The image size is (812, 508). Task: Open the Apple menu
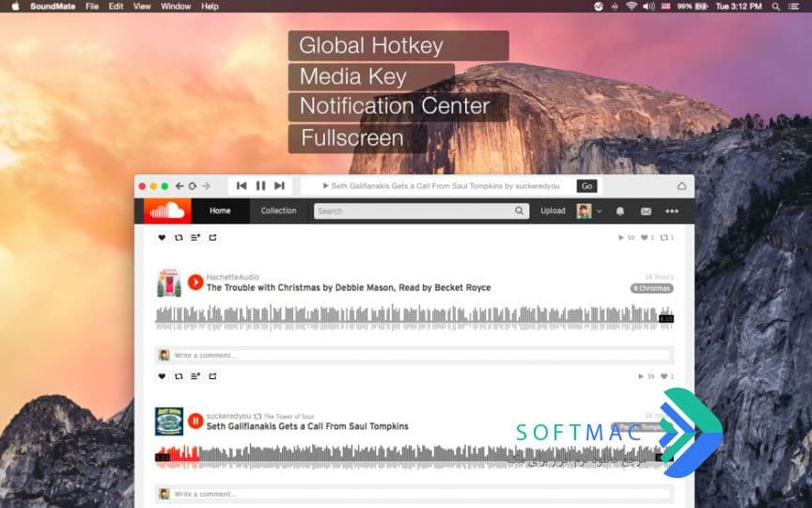(15, 7)
